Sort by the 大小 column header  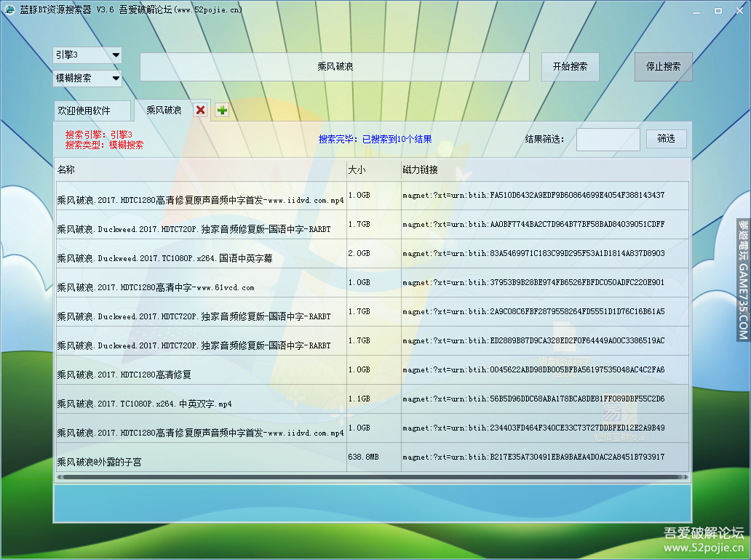[374, 169]
